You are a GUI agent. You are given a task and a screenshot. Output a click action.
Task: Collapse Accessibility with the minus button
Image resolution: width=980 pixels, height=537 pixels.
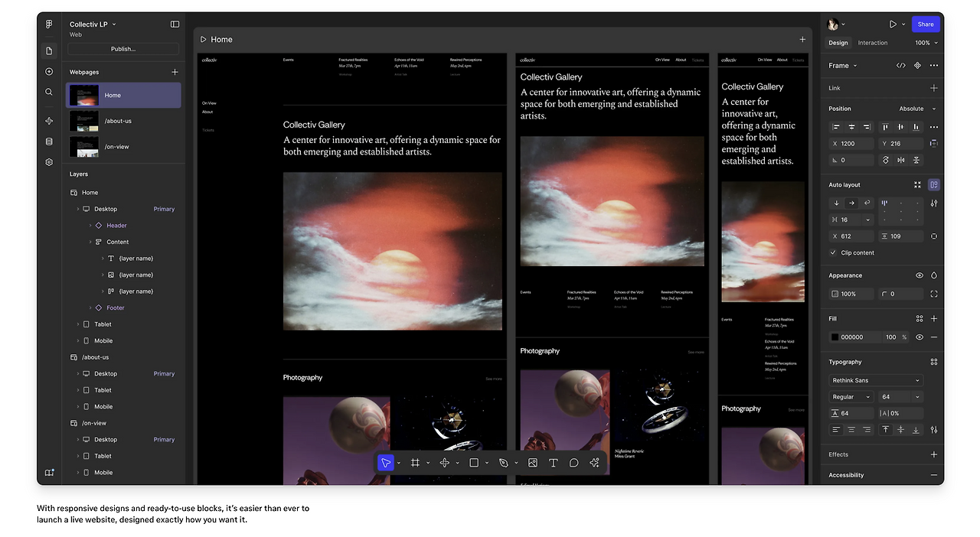[x=934, y=475]
